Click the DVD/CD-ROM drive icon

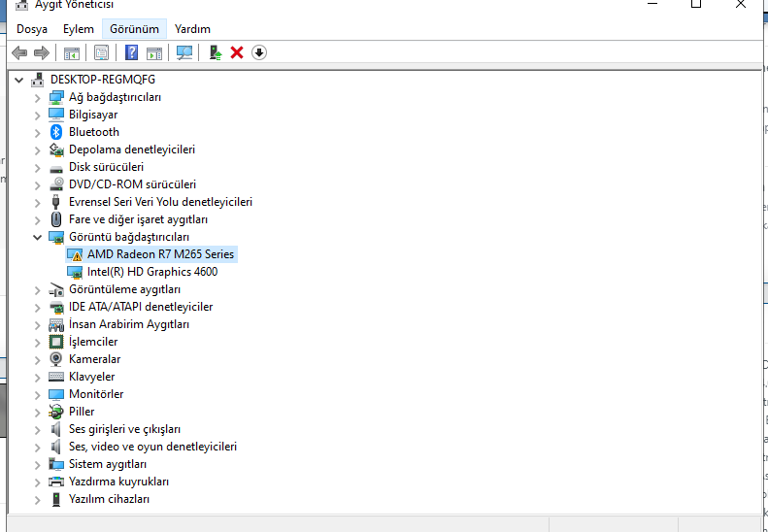[56, 184]
